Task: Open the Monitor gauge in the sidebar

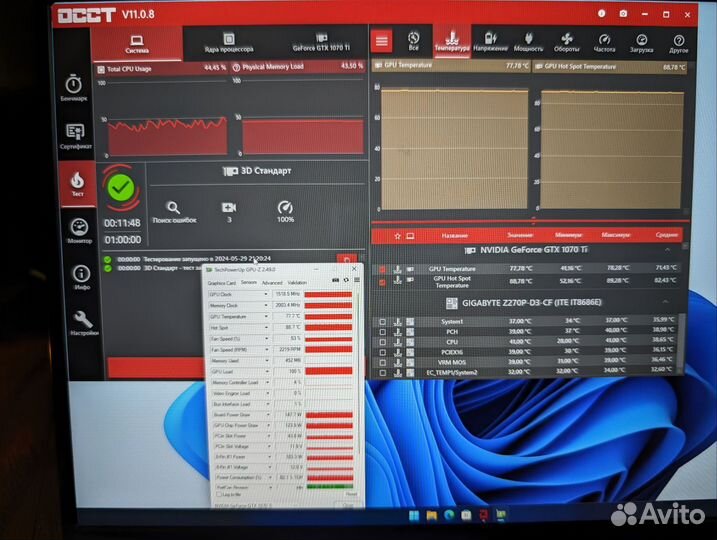Action: pyautogui.click(x=78, y=230)
